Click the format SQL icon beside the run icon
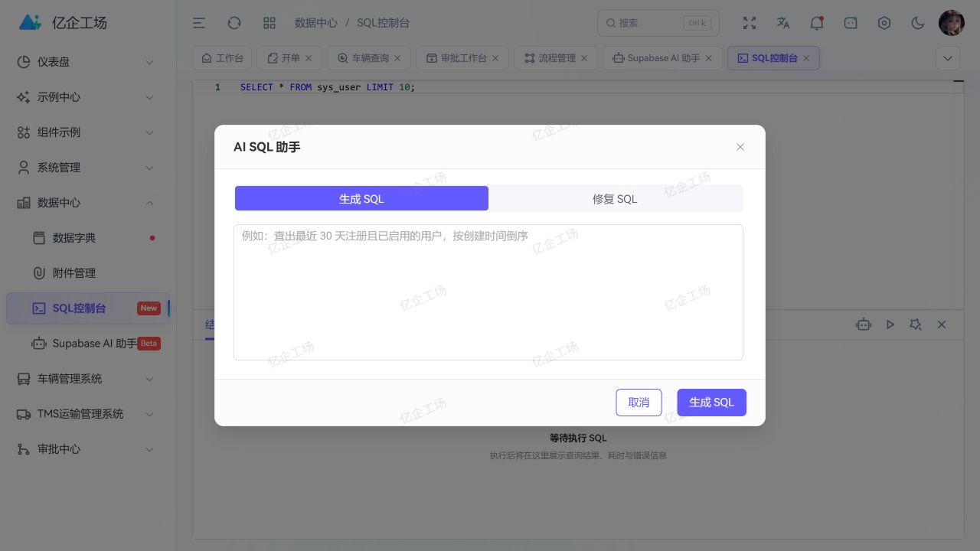This screenshot has width=980, height=551. [916, 324]
